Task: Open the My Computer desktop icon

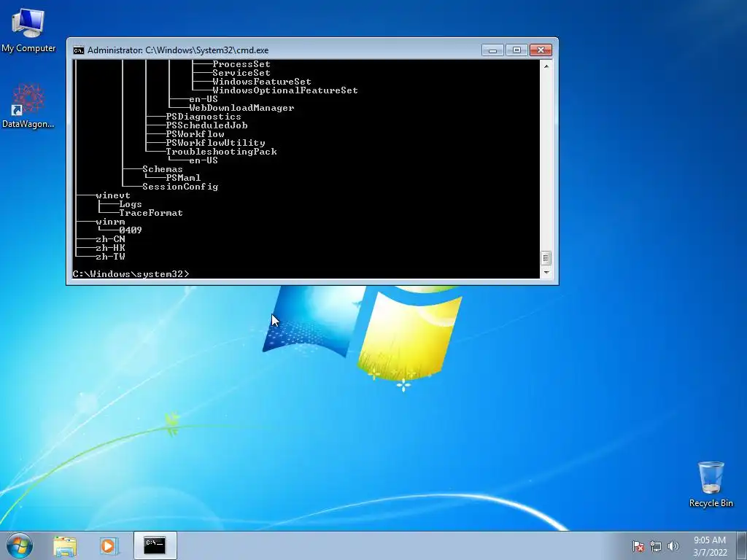Action: click(28, 30)
